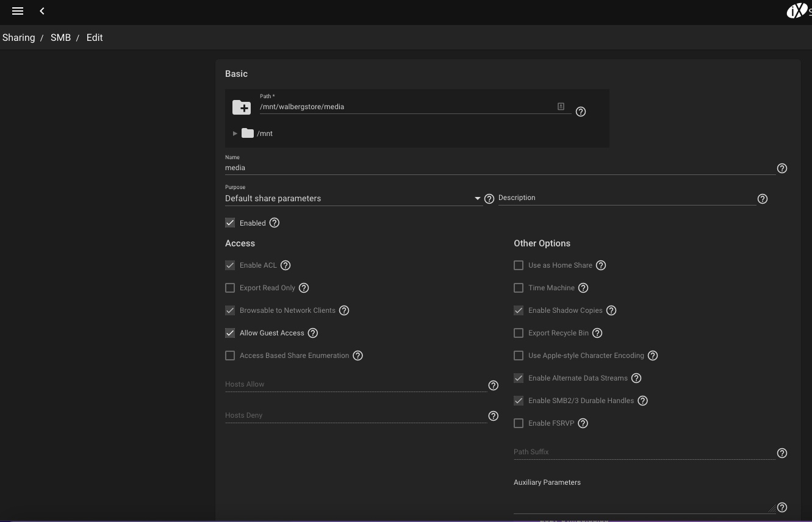Screen dimensions: 812x522
Task: Check the Enable FSRVP box
Action: pyautogui.click(x=519, y=423)
